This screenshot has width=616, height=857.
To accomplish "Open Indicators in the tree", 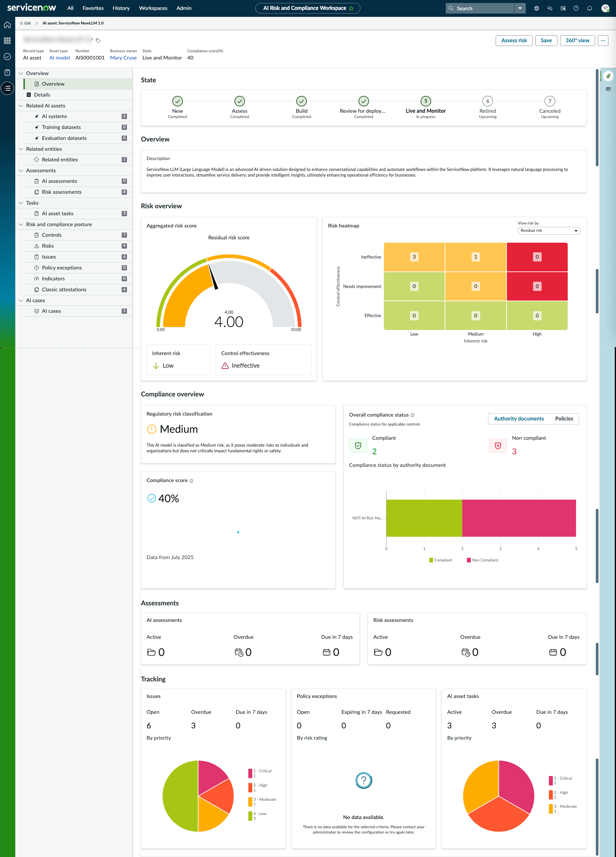I will point(78,278).
